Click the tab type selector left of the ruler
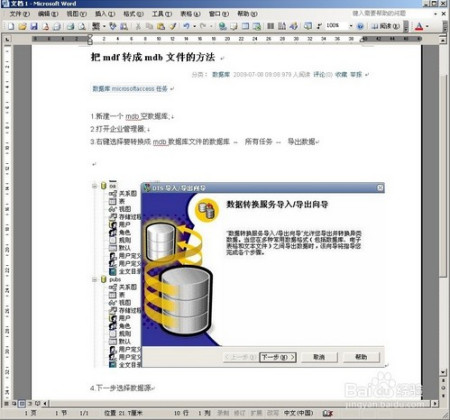This screenshot has height=420, width=450. pos(7,39)
